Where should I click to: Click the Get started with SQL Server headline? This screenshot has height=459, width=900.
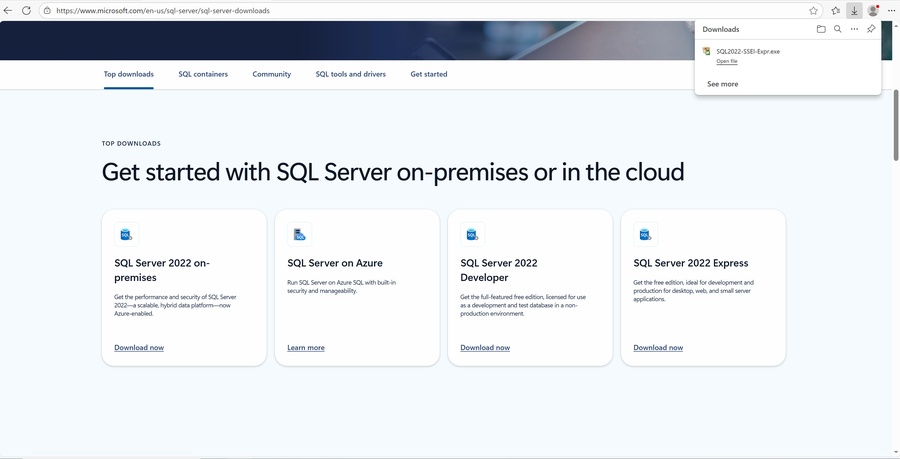[393, 172]
